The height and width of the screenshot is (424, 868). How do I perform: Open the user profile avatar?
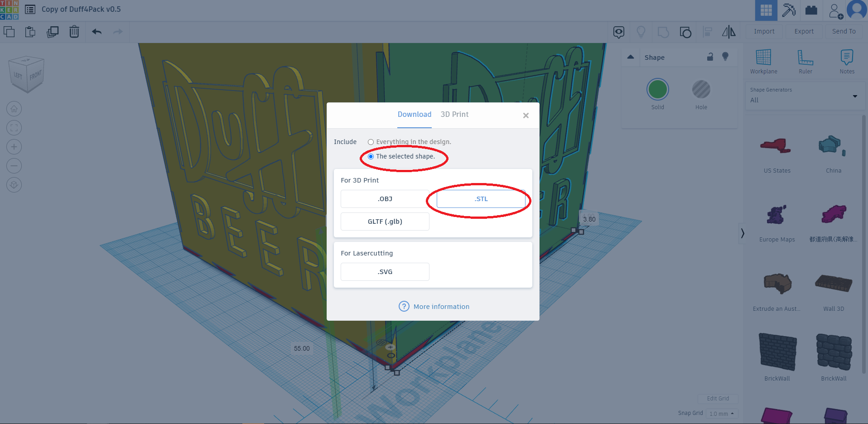(857, 10)
